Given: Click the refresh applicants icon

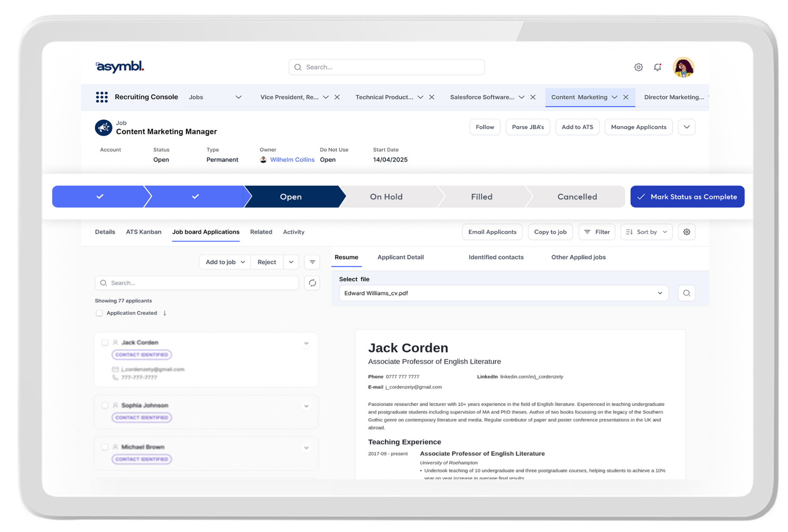Looking at the screenshot, I should tap(312, 283).
